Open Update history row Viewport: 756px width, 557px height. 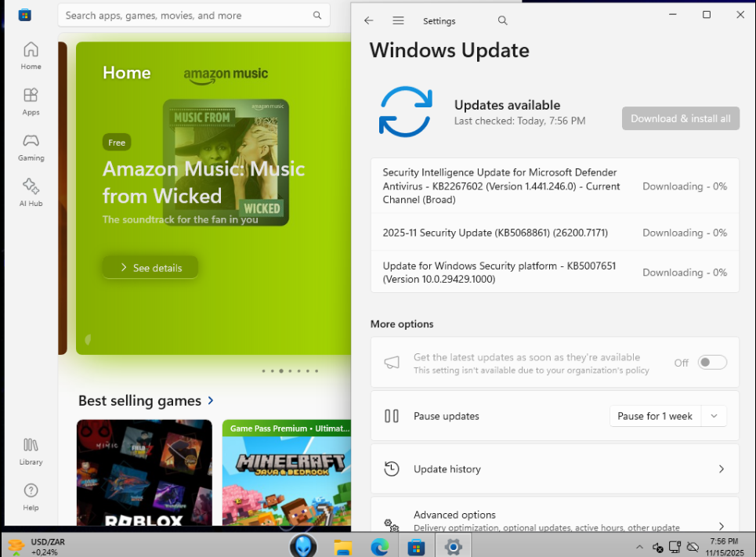555,468
